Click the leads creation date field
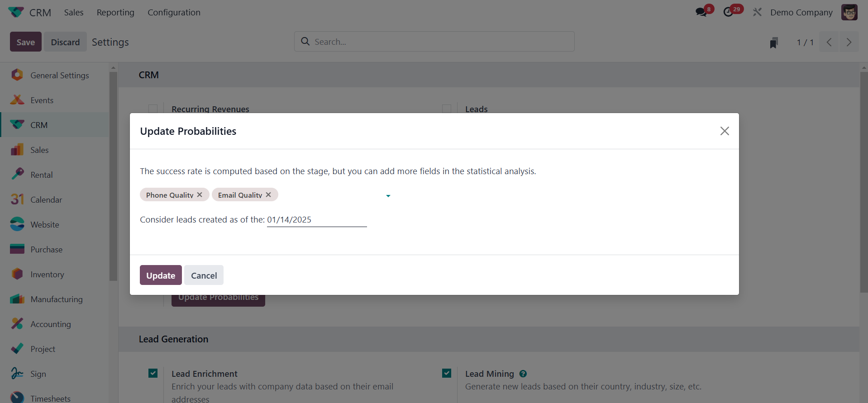Image resolution: width=868 pixels, height=403 pixels. (x=316, y=220)
